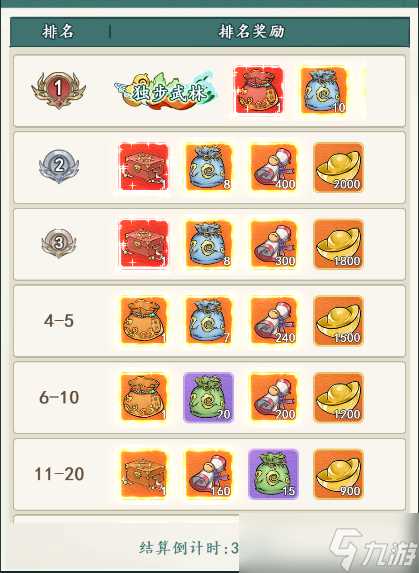Select rank 1 red pouch reward
419x573 pixels.
click(x=260, y=90)
